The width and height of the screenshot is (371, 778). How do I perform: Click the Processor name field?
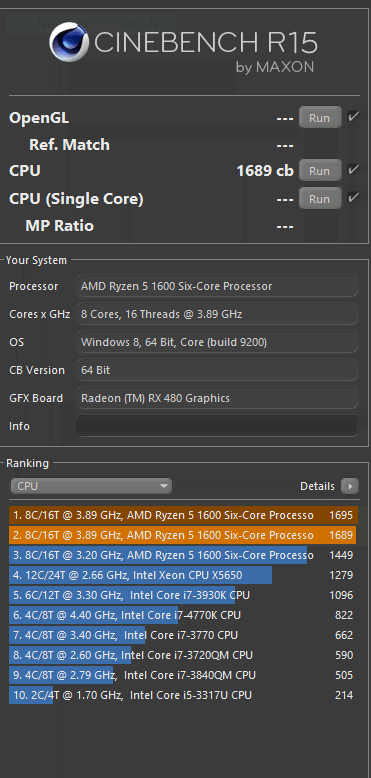[x=217, y=286]
